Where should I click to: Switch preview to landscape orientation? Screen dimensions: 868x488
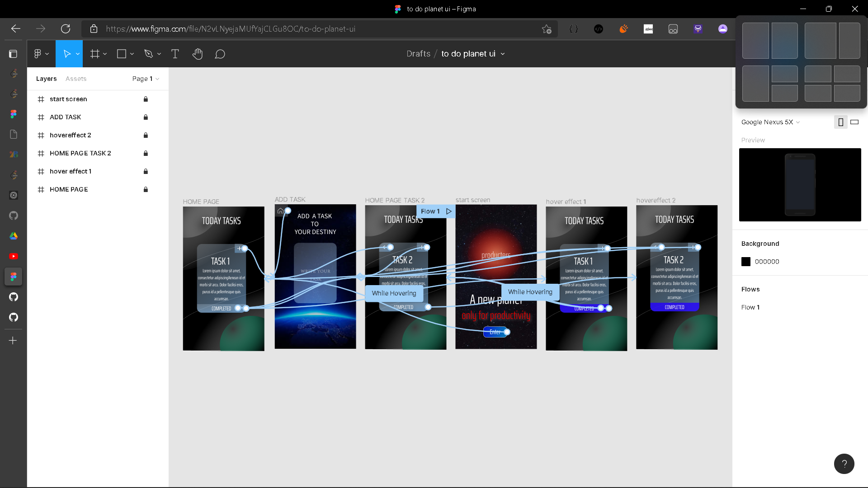click(x=854, y=122)
